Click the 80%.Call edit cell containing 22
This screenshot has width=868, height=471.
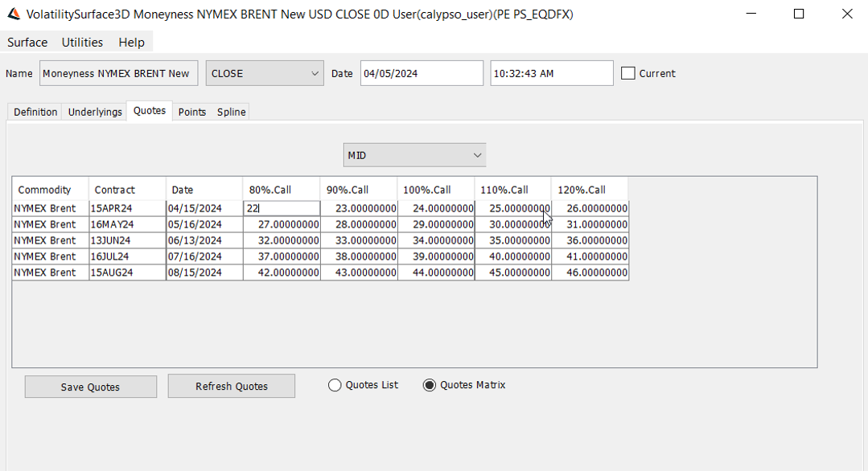(x=282, y=208)
